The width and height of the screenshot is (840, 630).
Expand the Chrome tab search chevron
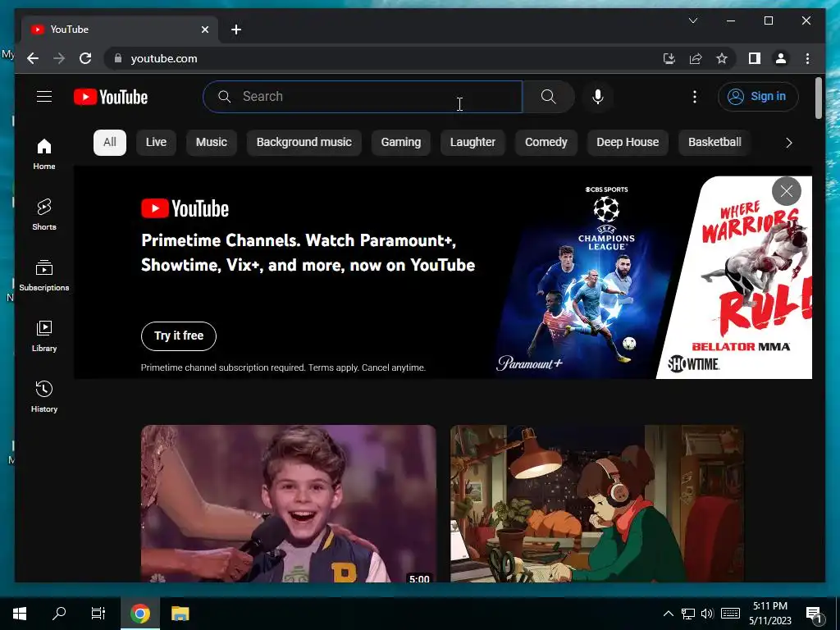tap(692, 21)
